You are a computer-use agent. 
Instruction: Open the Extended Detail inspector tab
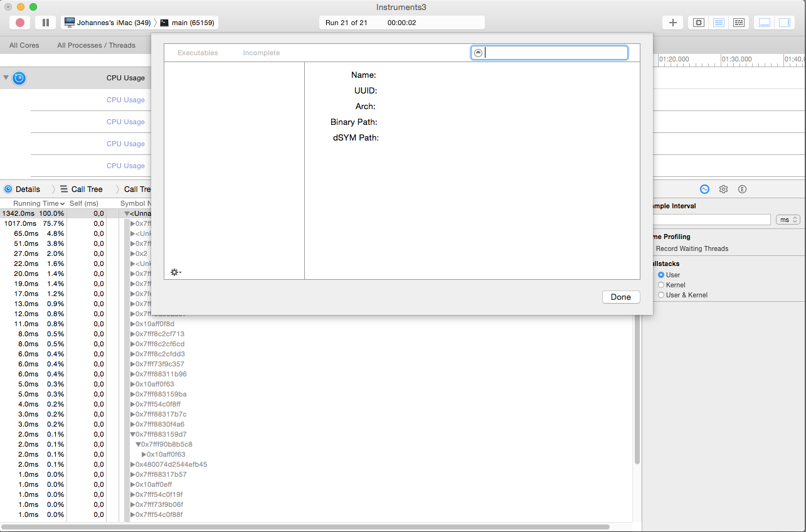coord(742,189)
